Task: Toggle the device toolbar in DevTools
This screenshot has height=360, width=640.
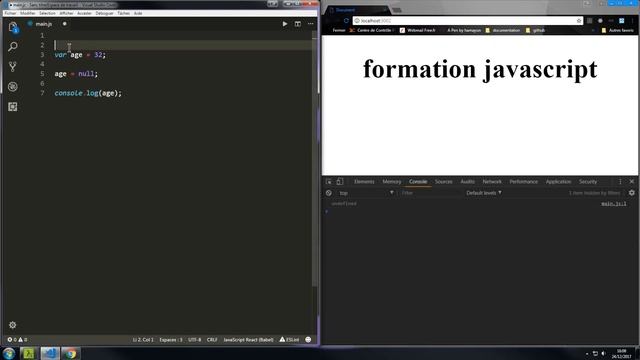Action: pos(340,182)
